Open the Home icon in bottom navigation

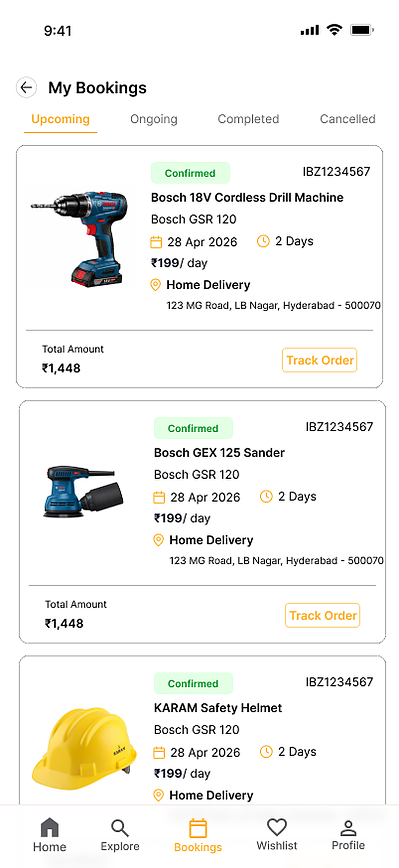tap(50, 827)
